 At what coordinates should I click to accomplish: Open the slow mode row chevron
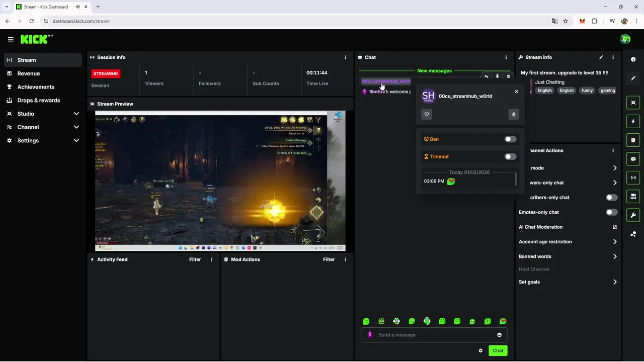(x=615, y=168)
